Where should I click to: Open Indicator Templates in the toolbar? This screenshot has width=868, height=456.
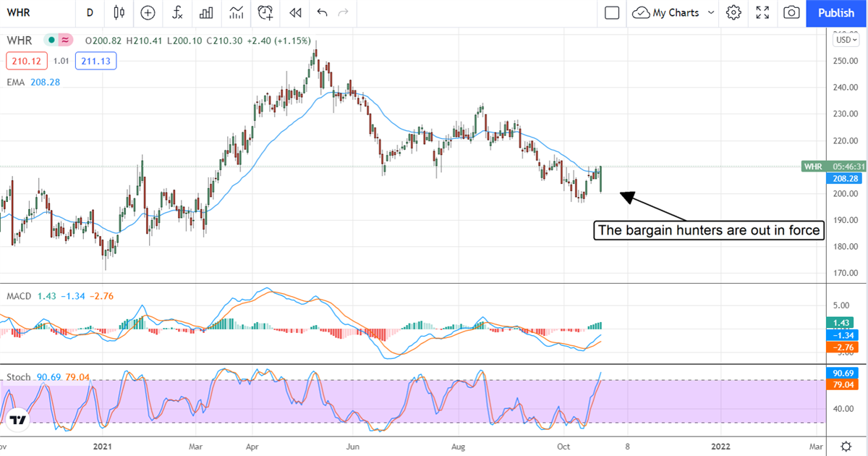(236, 12)
